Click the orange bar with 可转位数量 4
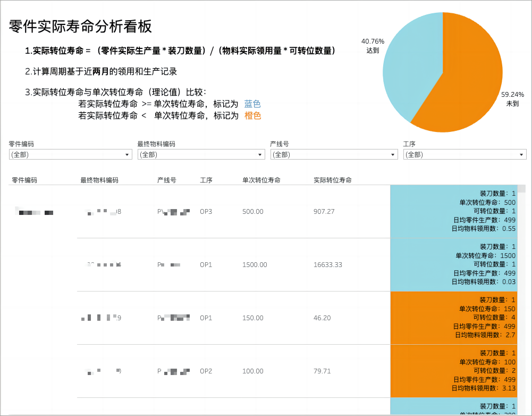The width and height of the screenshot is (532, 416). point(425,318)
